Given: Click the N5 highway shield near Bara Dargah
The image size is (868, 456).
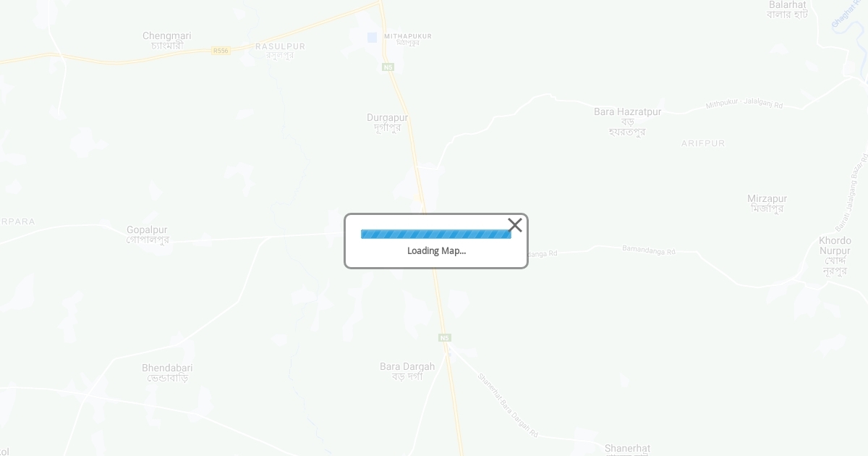Looking at the screenshot, I should (445, 338).
